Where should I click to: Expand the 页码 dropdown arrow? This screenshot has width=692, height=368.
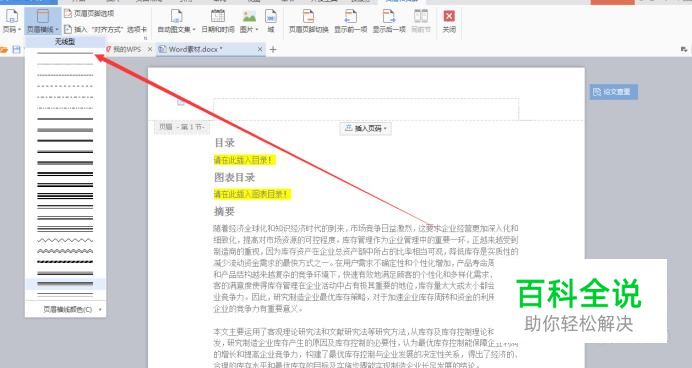[x=20, y=30]
